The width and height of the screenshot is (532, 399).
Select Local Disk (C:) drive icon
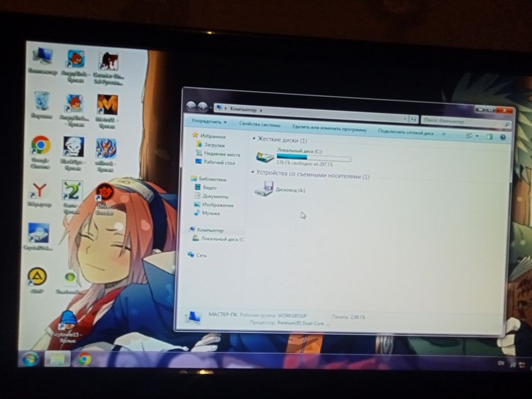[x=265, y=157]
